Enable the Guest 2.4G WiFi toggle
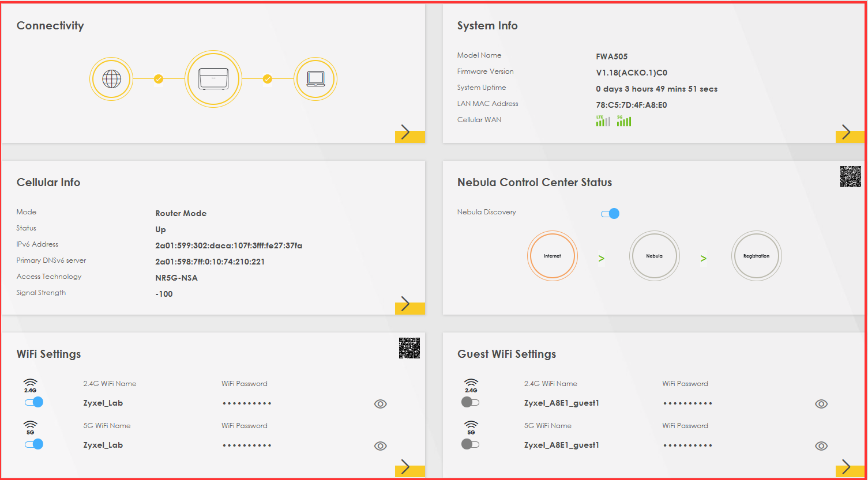 pos(470,402)
